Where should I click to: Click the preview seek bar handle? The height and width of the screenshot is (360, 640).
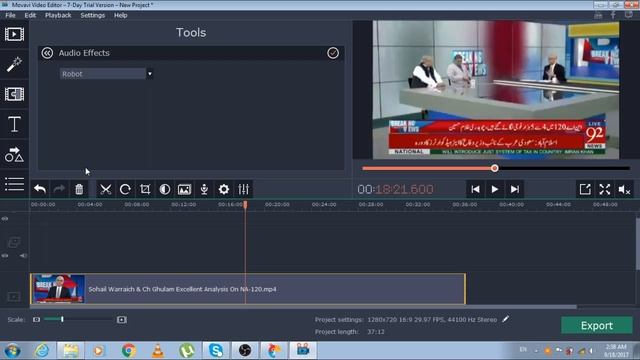(x=495, y=168)
